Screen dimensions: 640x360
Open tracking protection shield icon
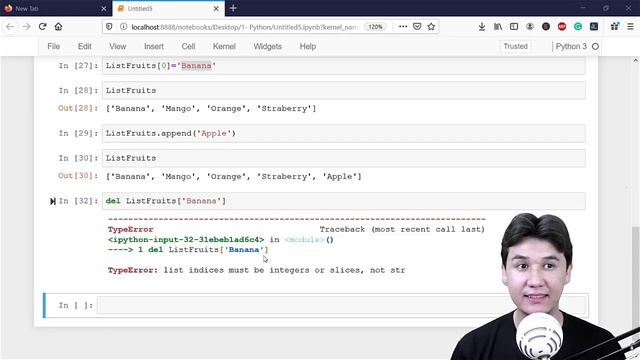click(x=109, y=27)
